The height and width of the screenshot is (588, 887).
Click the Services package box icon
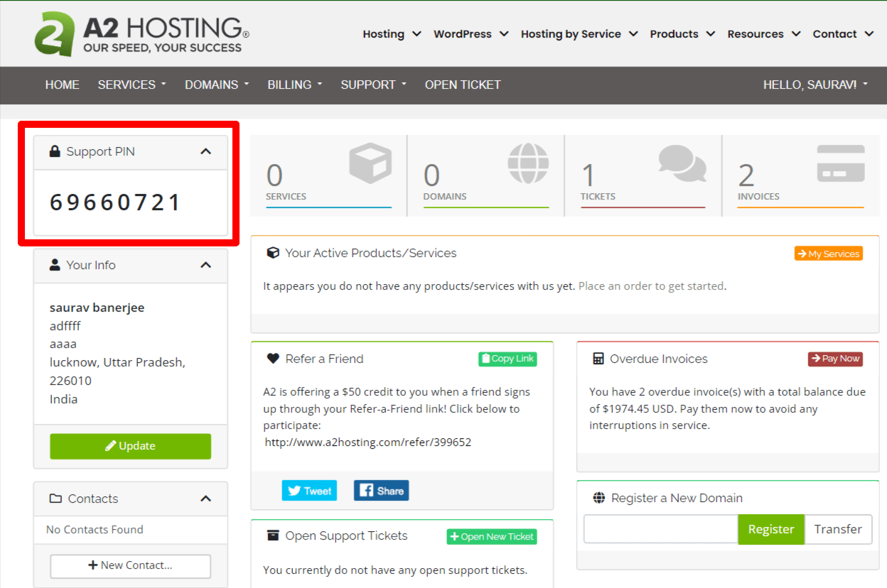(369, 163)
